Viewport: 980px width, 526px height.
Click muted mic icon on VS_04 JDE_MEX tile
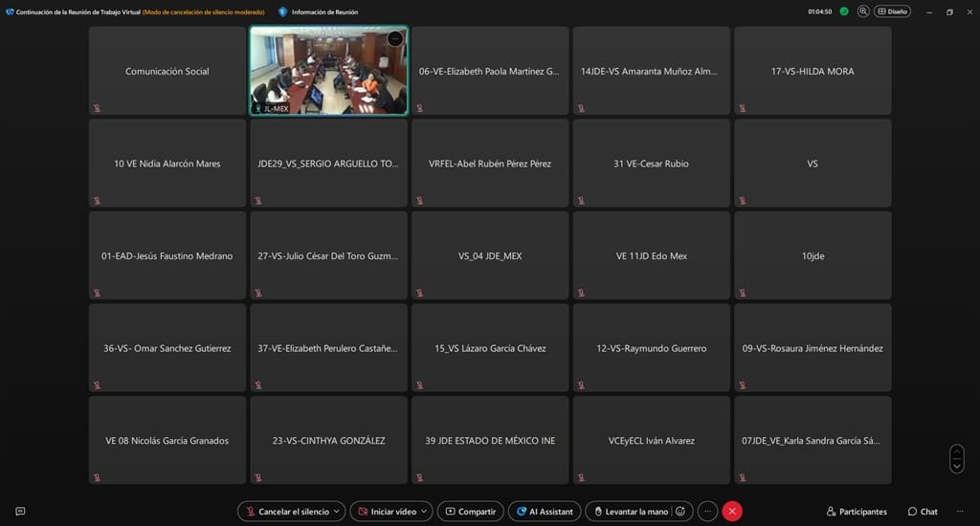coord(420,293)
